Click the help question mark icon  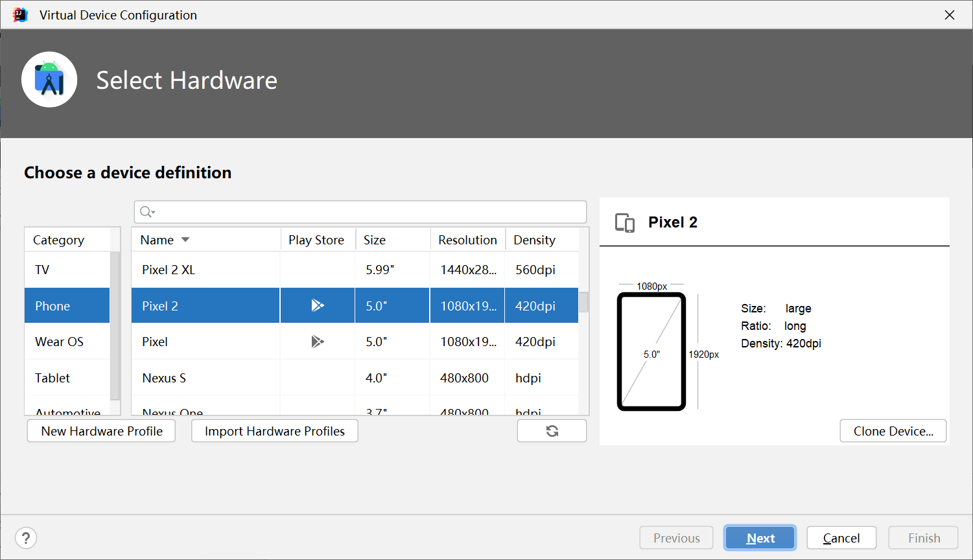(x=26, y=538)
